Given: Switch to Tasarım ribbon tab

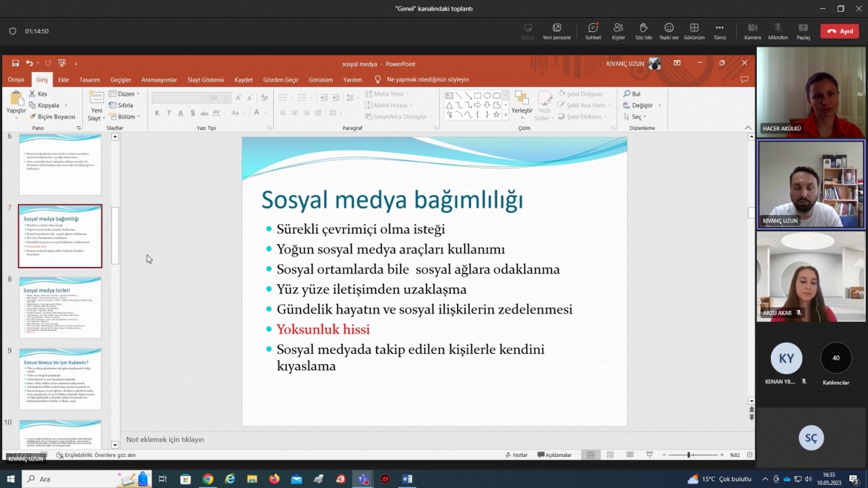Looking at the screenshot, I should coord(89,79).
